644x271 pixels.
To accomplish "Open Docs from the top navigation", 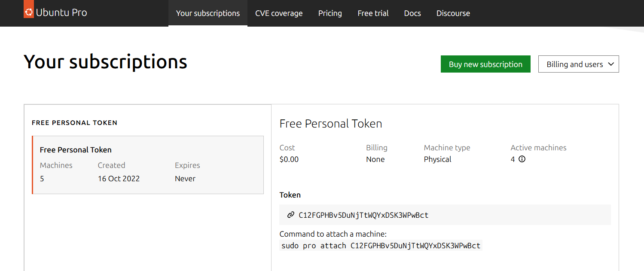I will [x=412, y=13].
